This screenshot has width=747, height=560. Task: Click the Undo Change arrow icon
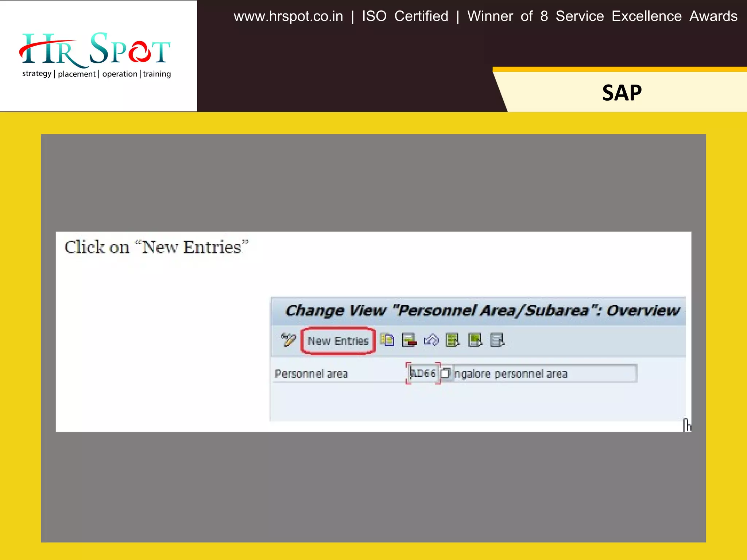tap(431, 340)
